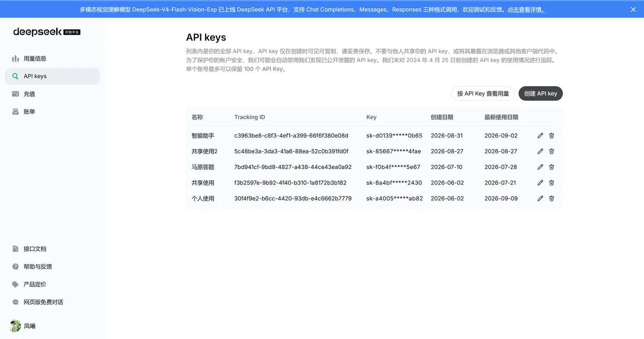Click trash icon in sk-8a4bf*****2430 row
The width and height of the screenshot is (644, 339).
coord(552,183)
